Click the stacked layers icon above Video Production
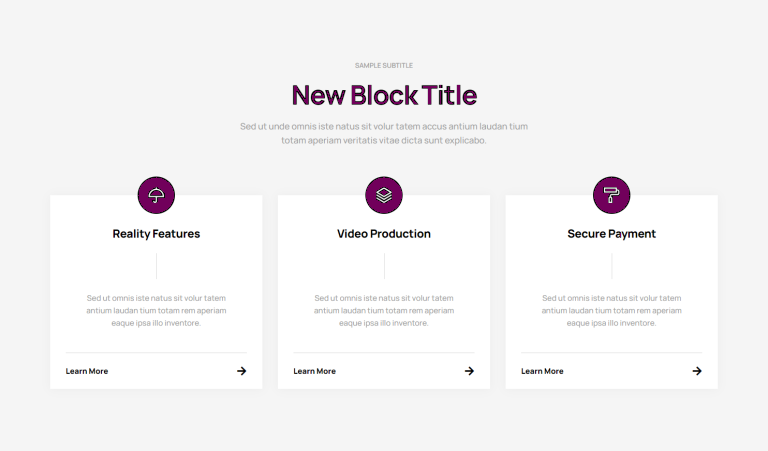The width and height of the screenshot is (768, 451). click(x=384, y=195)
